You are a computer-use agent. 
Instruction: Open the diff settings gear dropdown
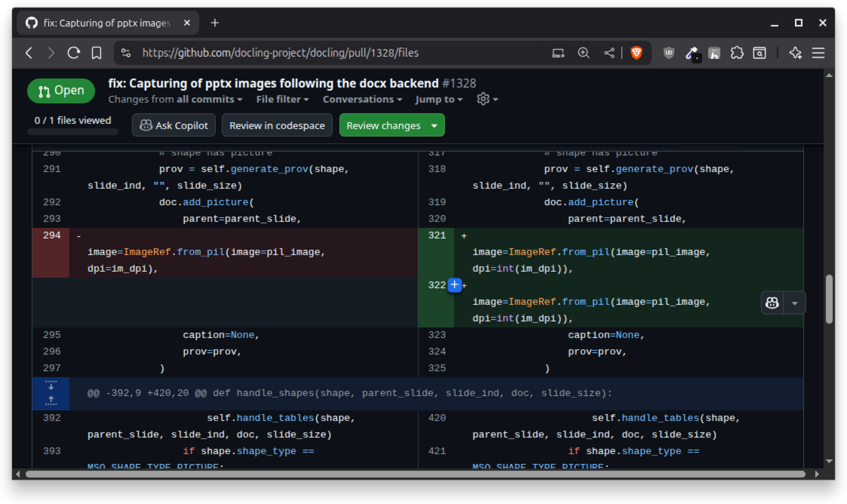487,99
